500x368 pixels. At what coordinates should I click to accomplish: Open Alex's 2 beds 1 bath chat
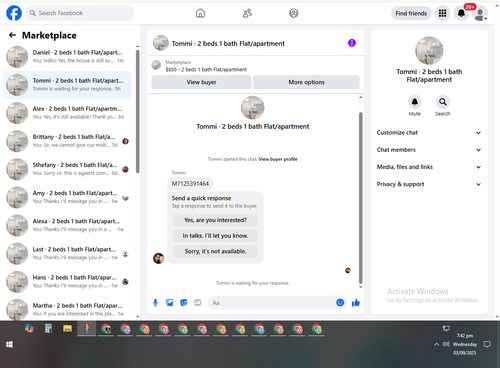[67, 113]
